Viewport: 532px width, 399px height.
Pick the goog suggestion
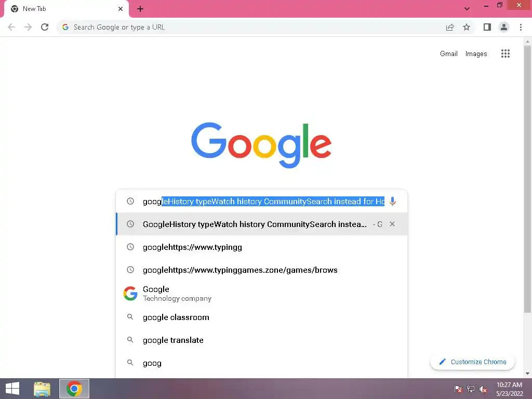[262, 363]
